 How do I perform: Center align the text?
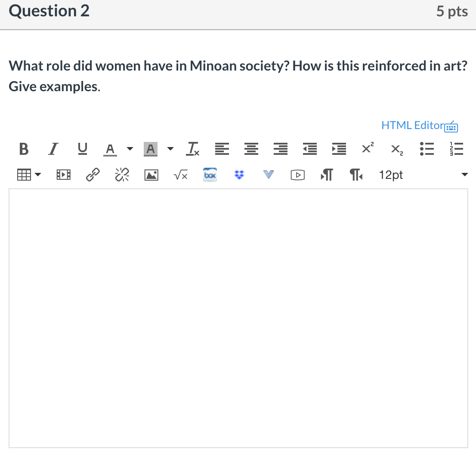coord(250,149)
